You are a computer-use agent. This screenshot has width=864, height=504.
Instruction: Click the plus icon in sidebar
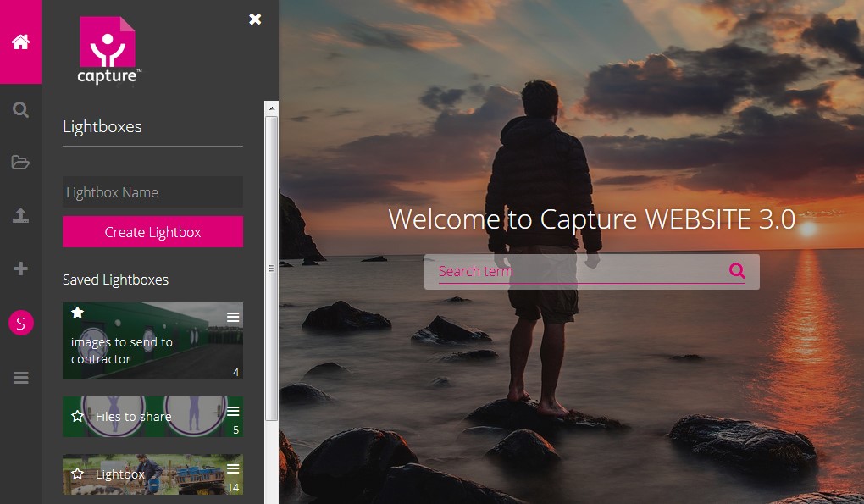(x=20, y=269)
